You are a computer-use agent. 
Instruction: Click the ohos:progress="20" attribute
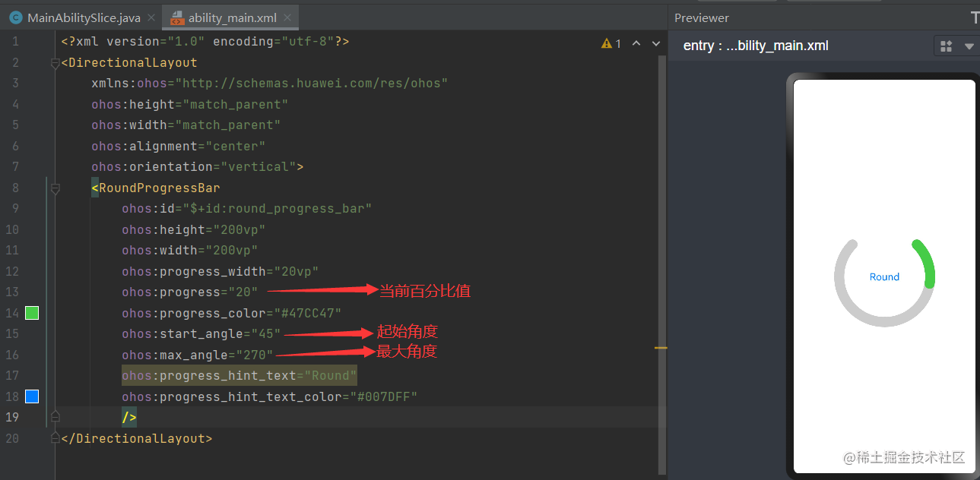[189, 292]
